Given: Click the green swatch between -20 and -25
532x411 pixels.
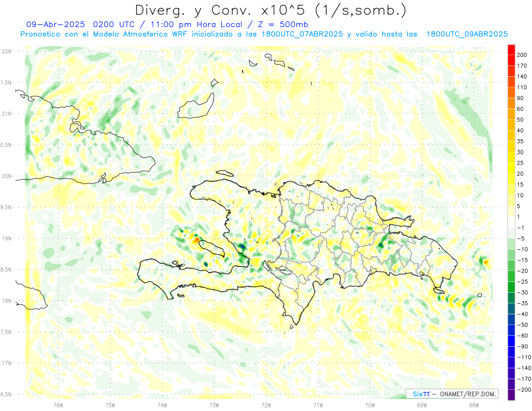Looking at the screenshot, I should [511, 276].
